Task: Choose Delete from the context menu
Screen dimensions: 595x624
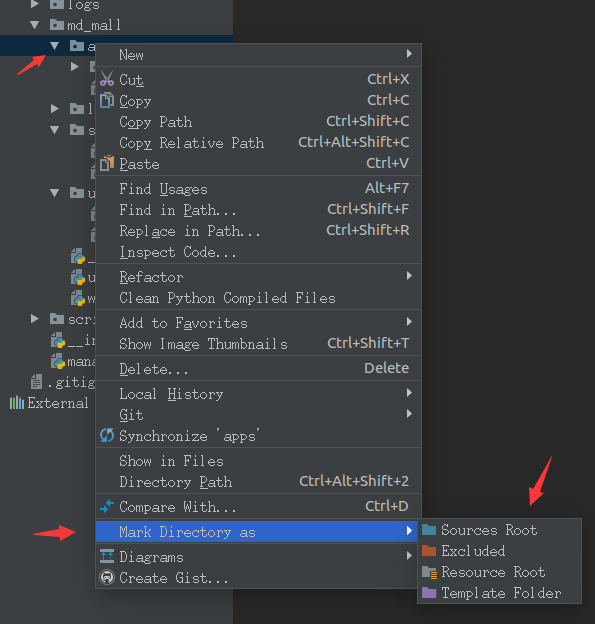Action: pyautogui.click(x=258, y=369)
